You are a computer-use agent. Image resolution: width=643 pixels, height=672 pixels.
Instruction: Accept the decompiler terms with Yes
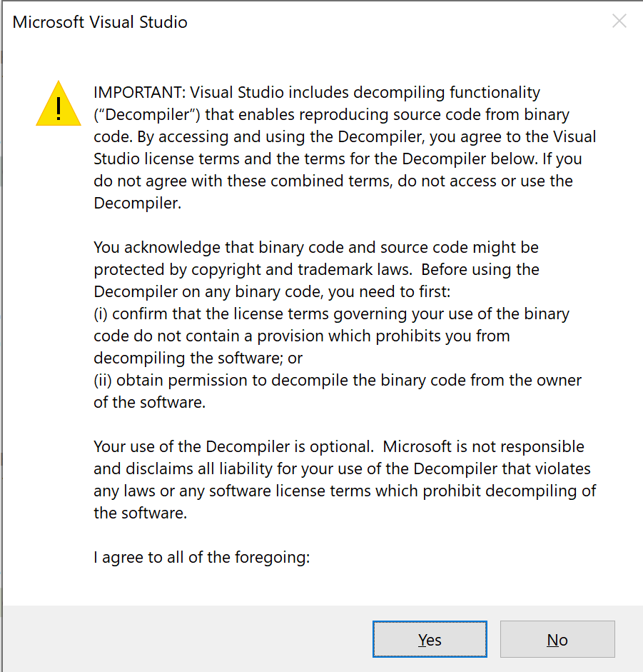(429, 639)
